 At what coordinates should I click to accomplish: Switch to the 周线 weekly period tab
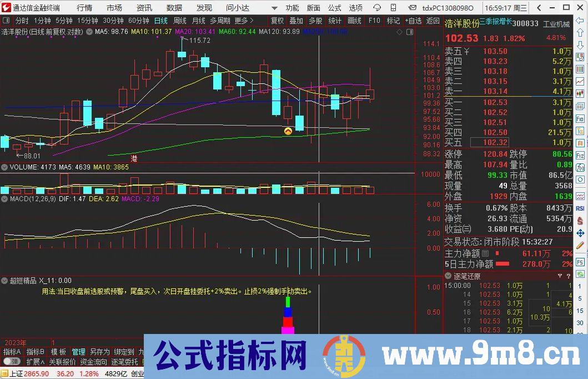click(180, 21)
